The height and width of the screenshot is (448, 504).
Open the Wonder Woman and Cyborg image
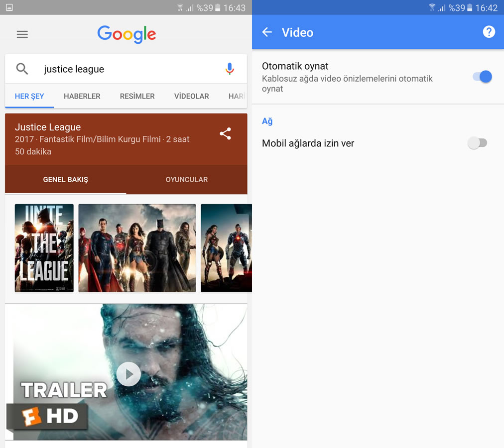(226, 248)
